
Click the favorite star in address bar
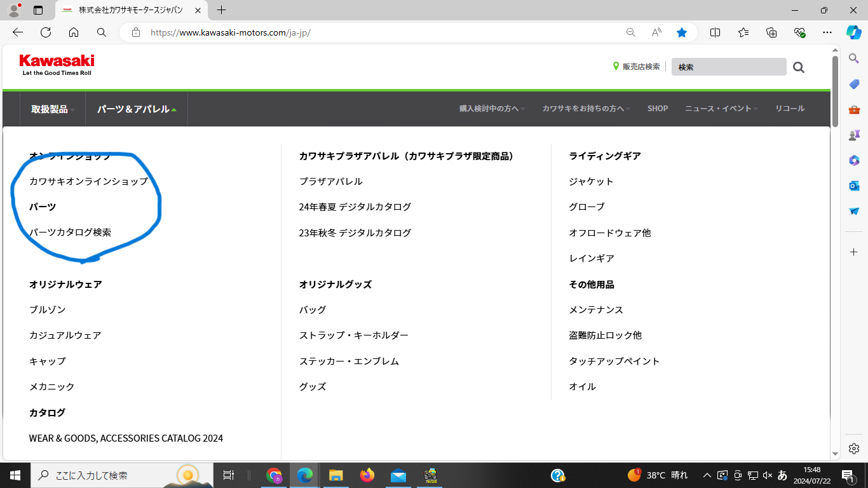coord(682,32)
